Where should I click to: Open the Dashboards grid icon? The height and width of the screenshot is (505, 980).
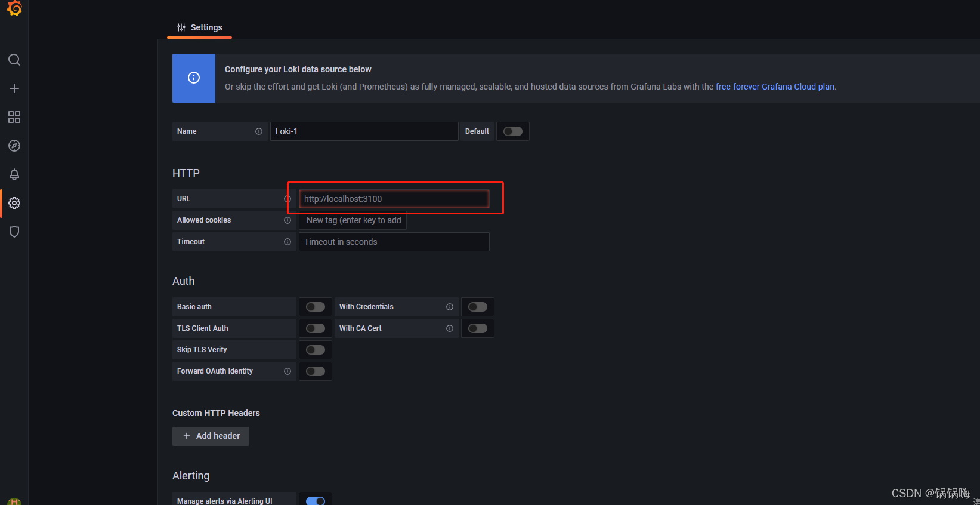point(14,117)
